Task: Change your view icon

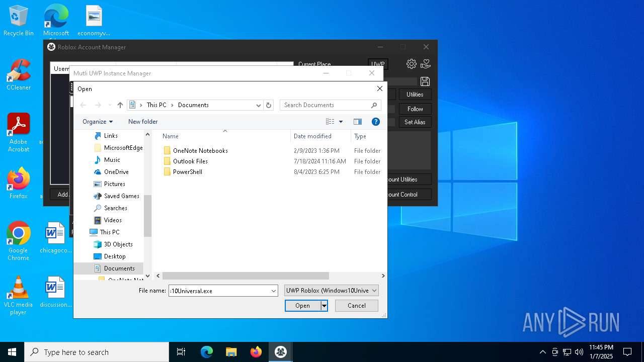Action: coord(330,122)
